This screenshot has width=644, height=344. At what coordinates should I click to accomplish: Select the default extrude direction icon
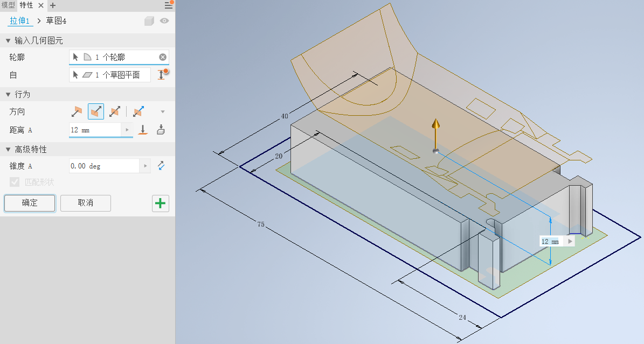tap(77, 111)
